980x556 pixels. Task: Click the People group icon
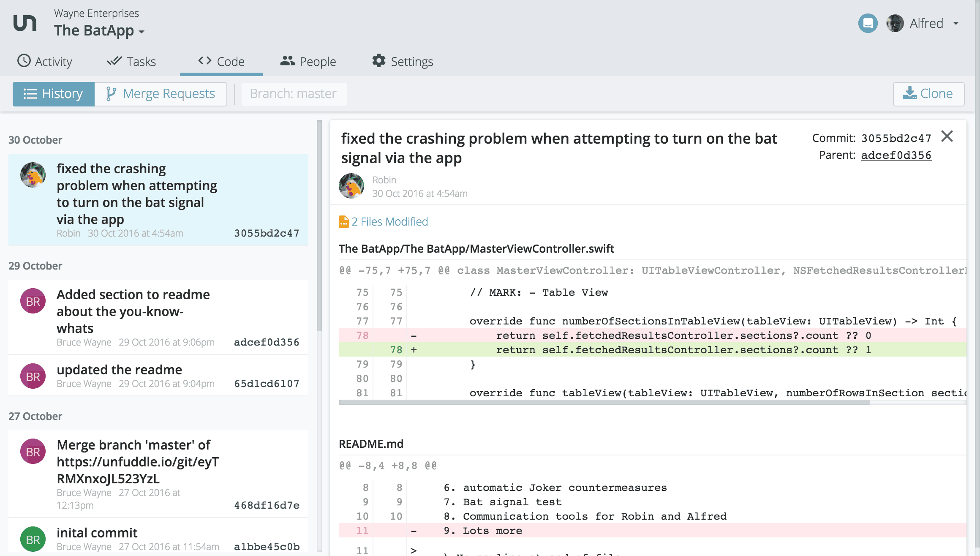(287, 61)
